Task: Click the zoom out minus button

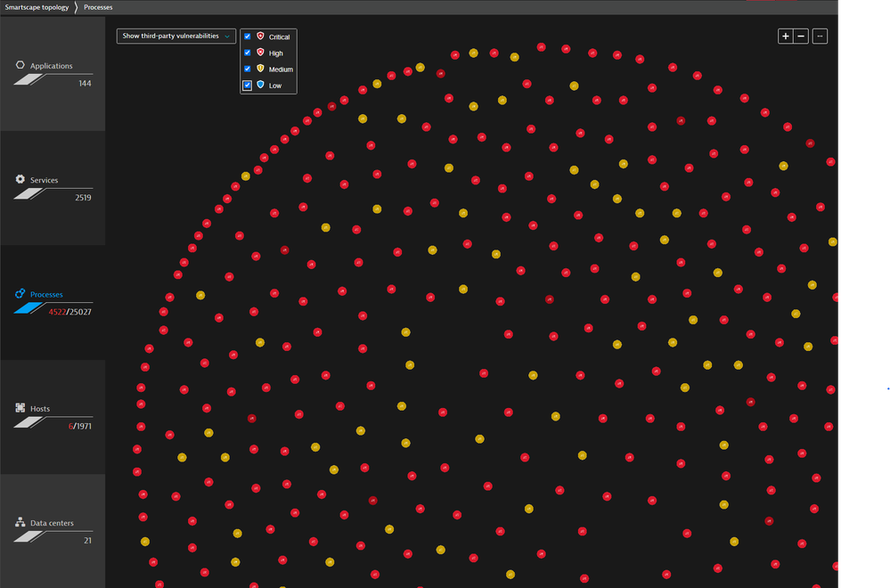Action: pyautogui.click(x=801, y=37)
